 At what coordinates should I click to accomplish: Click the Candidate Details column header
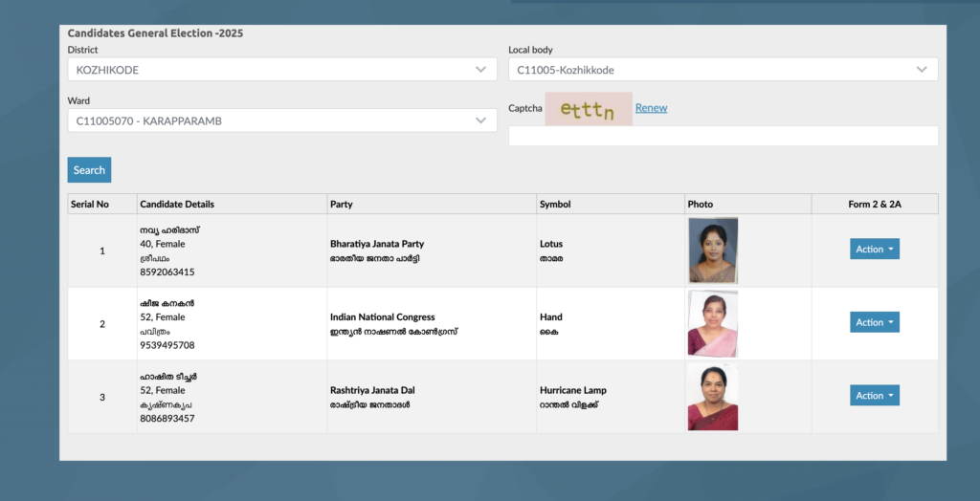(x=177, y=205)
